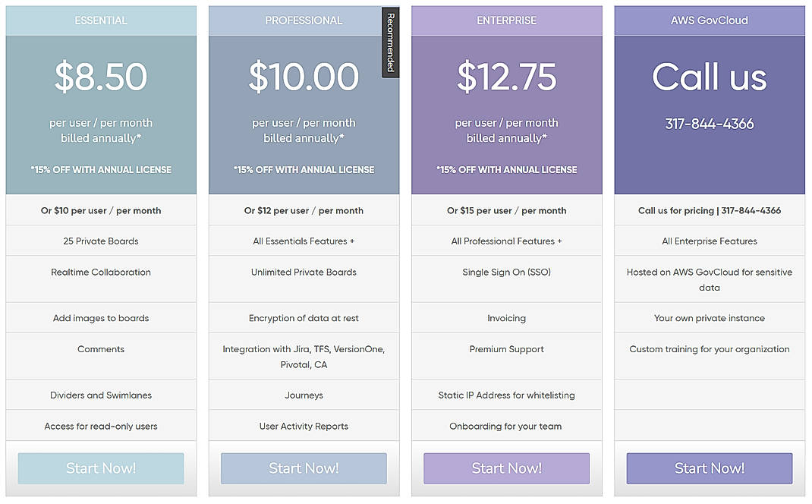812x504 pixels.
Task: Click the $10.00 price on Professional plan
Action: coord(304,76)
